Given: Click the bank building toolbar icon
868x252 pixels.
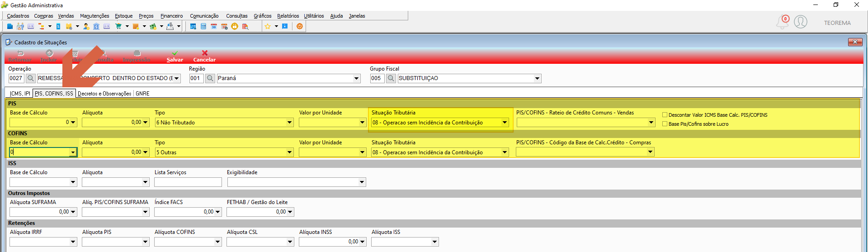Looking at the screenshot, I should tap(96, 26).
